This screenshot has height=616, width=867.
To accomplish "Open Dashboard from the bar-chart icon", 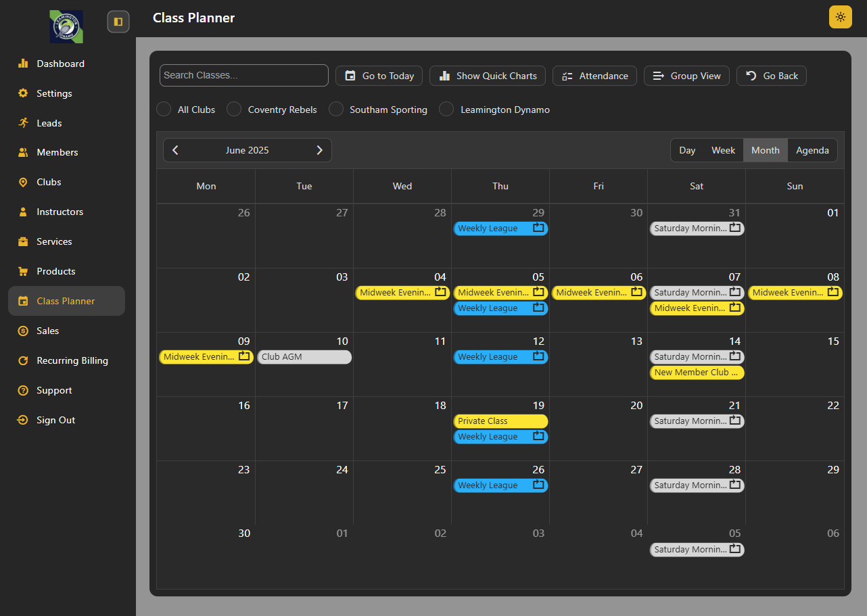I will coord(23,64).
